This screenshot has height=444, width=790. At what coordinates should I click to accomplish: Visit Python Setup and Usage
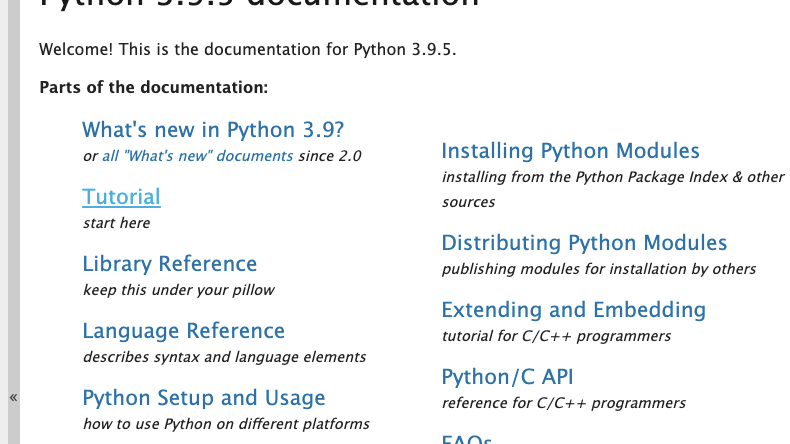point(203,398)
